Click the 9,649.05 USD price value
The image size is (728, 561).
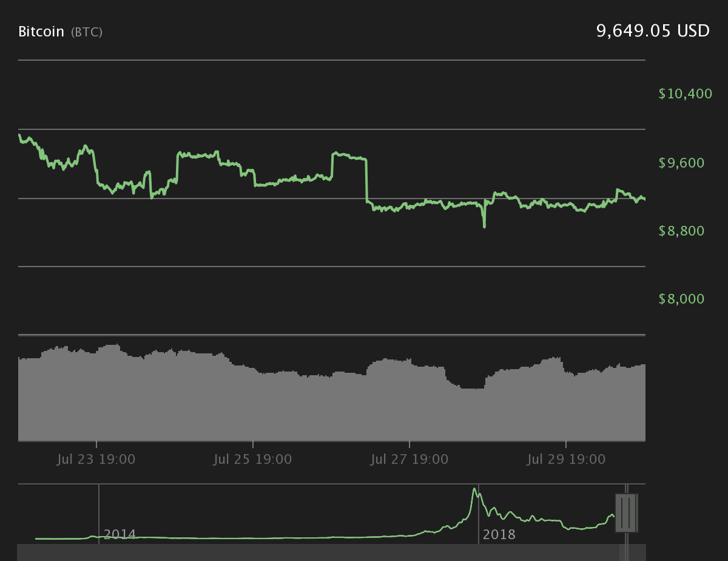pyautogui.click(x=653, y=31)
